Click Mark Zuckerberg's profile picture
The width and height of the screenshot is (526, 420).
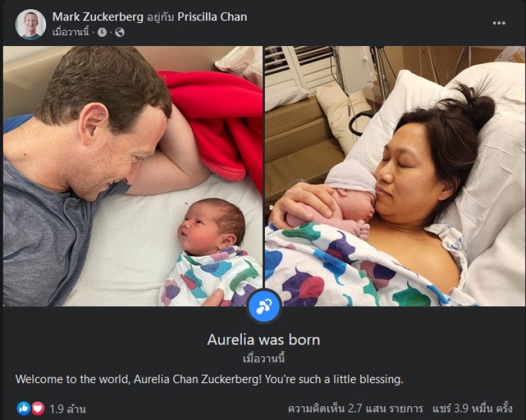pos(30,24)
